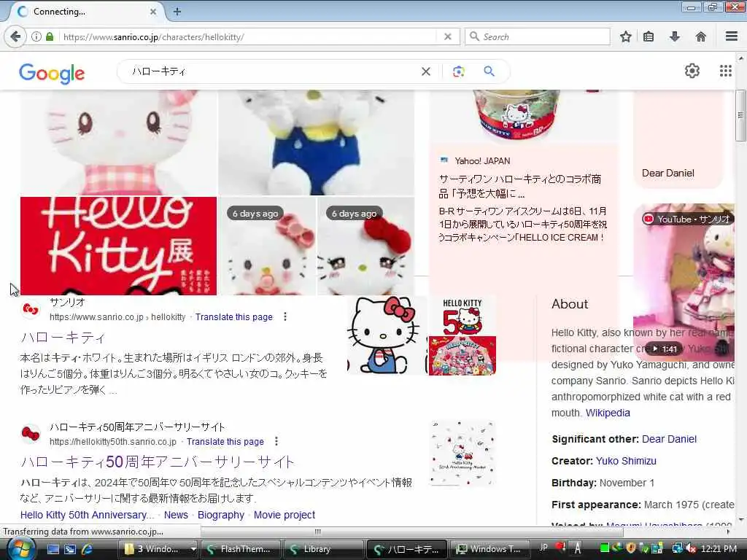Image resolution: width=747 pixels, height=560 pixels.
Task: Click the browser back arrow button
Action: (15, 36)
